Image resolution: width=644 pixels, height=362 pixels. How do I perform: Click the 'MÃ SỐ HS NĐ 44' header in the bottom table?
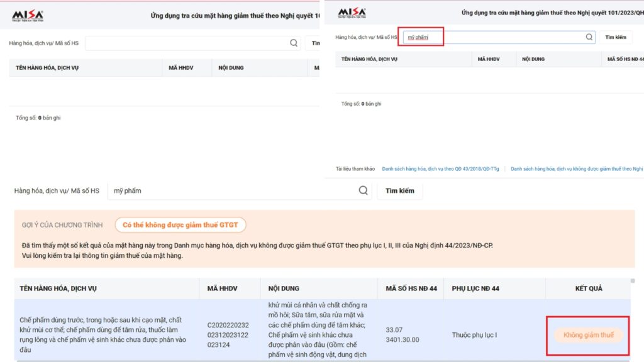(411, 288)
